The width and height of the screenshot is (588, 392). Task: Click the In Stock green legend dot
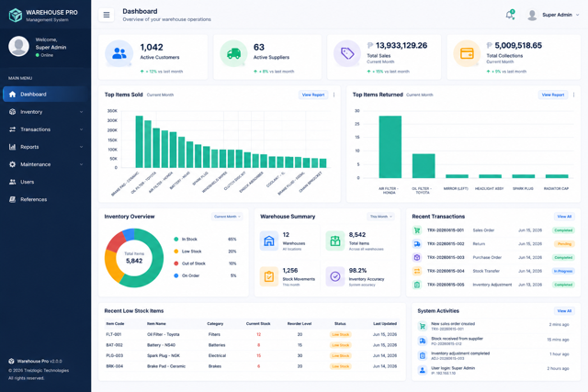(x=175, y=239)
